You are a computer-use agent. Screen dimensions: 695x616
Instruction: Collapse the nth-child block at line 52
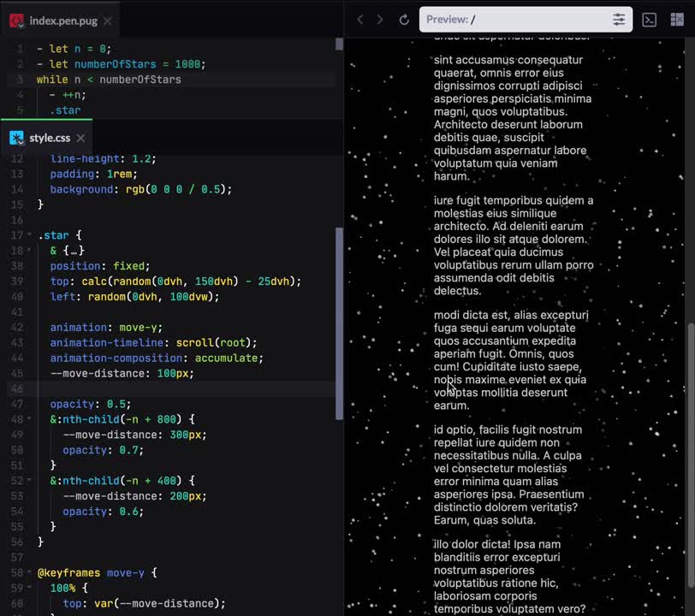click(x=33, y=482)
